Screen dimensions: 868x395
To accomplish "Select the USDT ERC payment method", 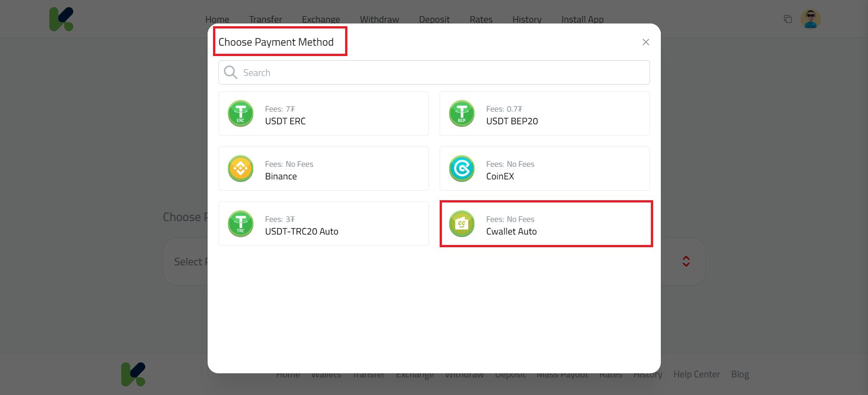I will click(x=323, y=113).
